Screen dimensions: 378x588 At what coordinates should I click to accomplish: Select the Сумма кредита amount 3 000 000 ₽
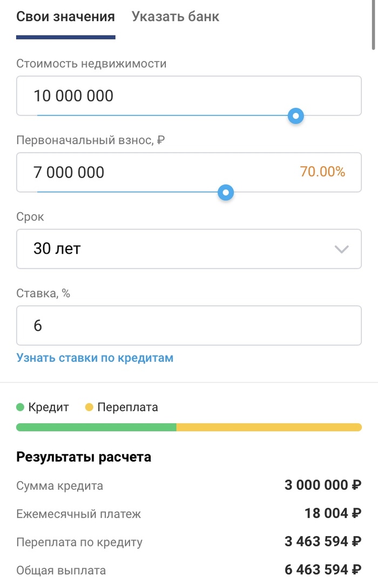(323, 485)
